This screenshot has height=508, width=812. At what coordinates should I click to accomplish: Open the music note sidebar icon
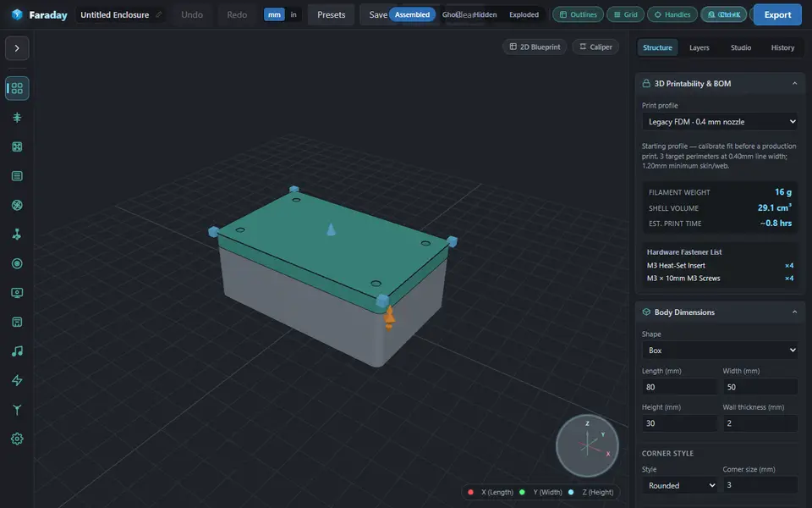(x=17, y=351)
